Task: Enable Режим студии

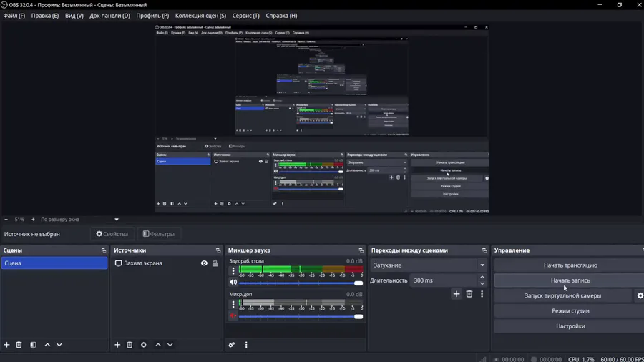Action: 570,310
